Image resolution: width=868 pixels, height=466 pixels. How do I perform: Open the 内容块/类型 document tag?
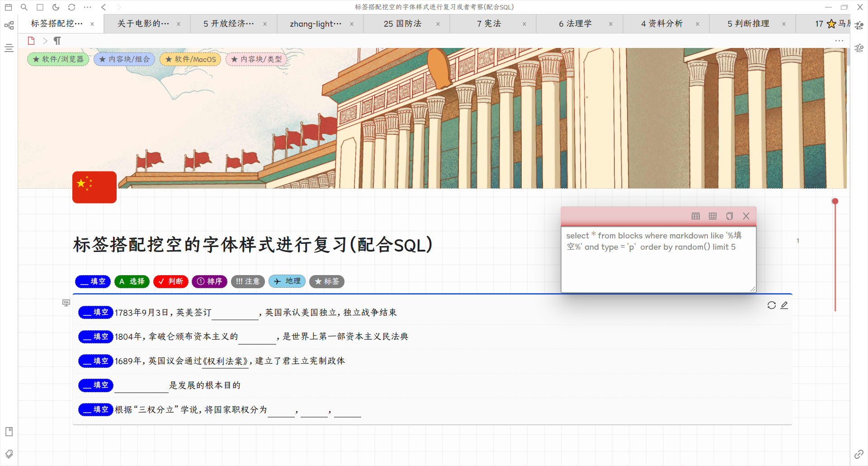(x=256, y=59)
